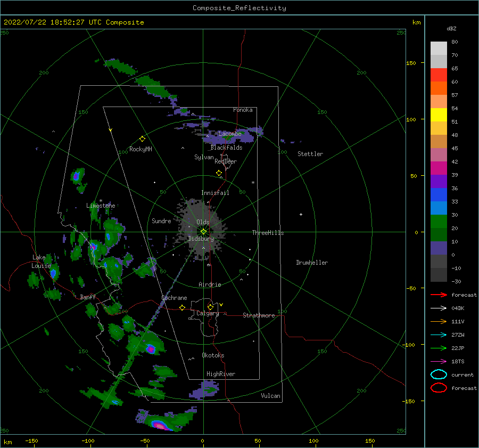Click the cyan current ellipse legend icon
The height and width of the screenshot is (448, 479).
click(439, 374)
